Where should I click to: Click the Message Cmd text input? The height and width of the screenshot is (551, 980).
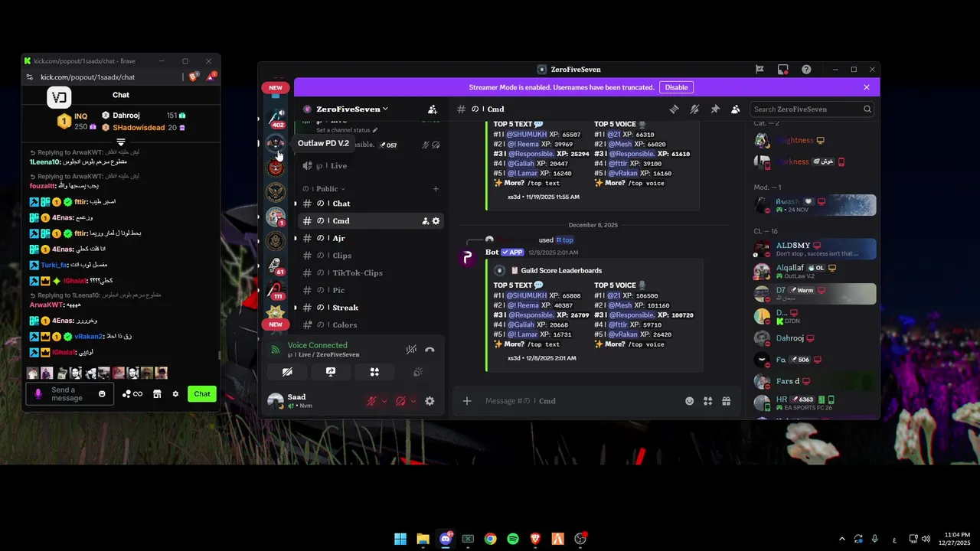(582, 401)
